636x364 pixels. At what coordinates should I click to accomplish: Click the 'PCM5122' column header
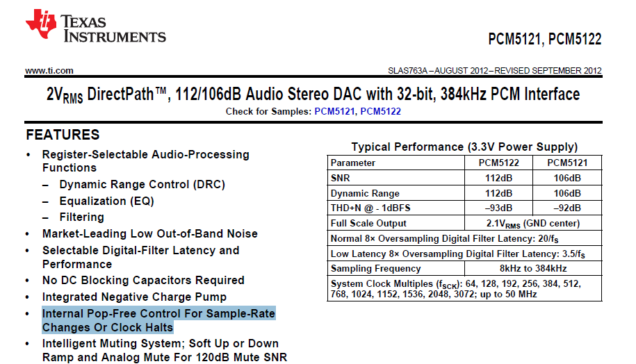498,163
